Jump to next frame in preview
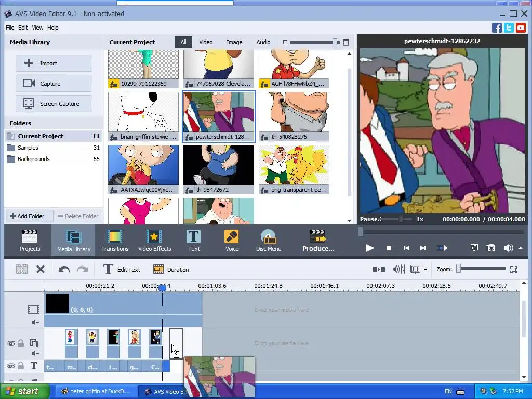Viewport: 532px width, 399px height. (x=423, y=248)
